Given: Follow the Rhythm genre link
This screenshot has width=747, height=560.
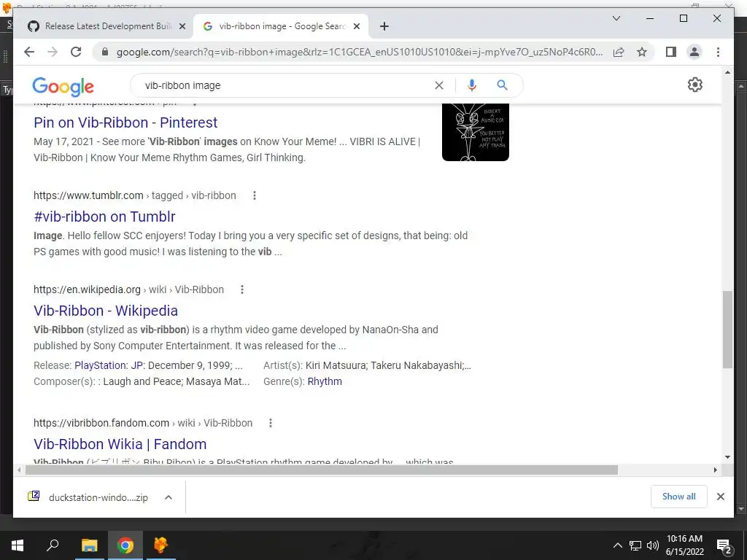Looking at the screenshot, I should [x=325, y=381].
